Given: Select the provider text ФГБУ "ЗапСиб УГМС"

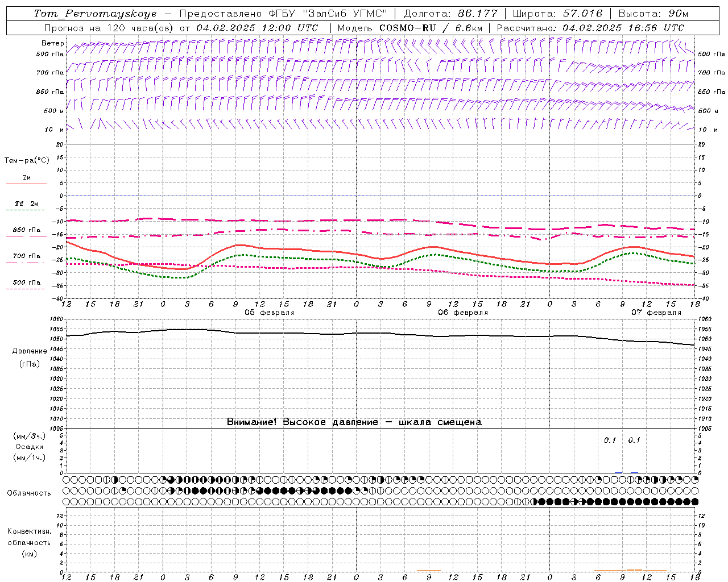Looking at the screenshot, I should (x=328, y=14).
